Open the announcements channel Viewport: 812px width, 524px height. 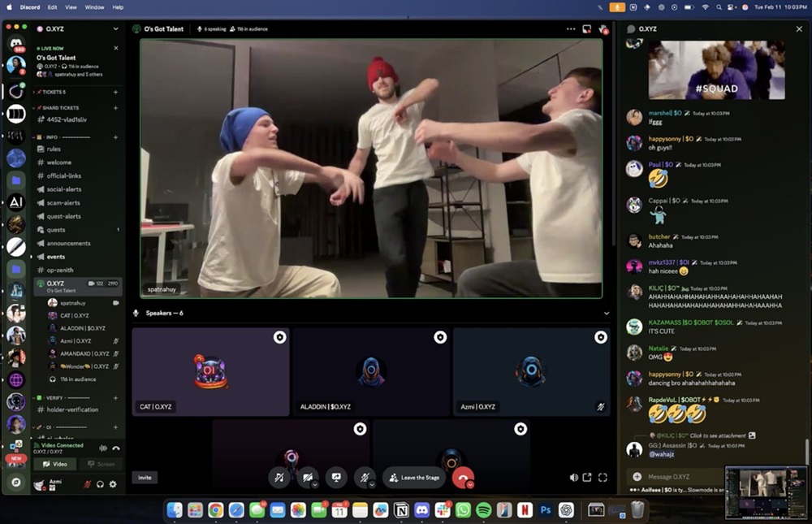68,243
